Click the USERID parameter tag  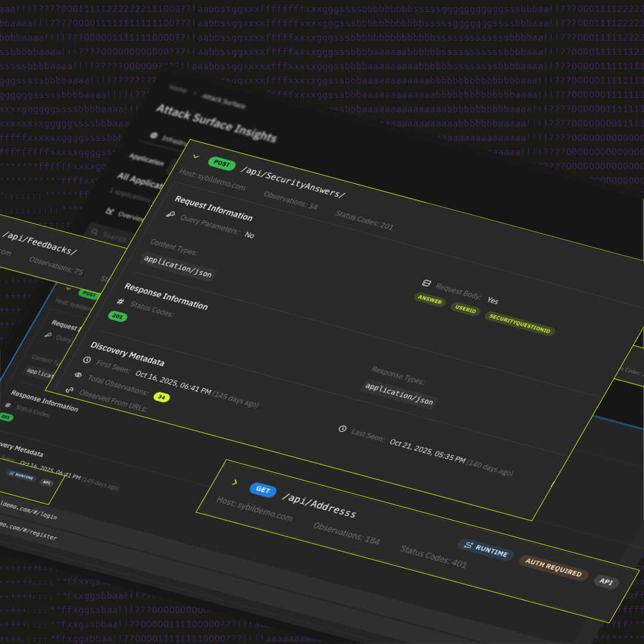(x=465, y=308)
